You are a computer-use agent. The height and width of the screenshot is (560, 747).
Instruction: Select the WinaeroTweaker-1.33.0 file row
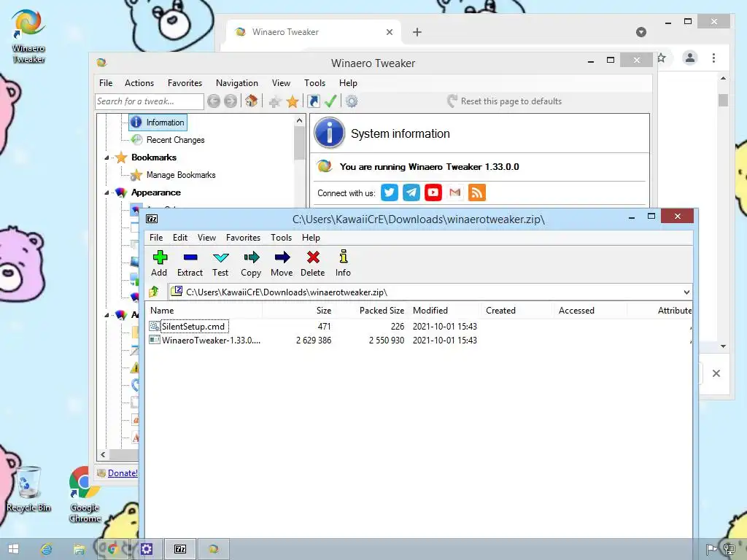point(419,340)
